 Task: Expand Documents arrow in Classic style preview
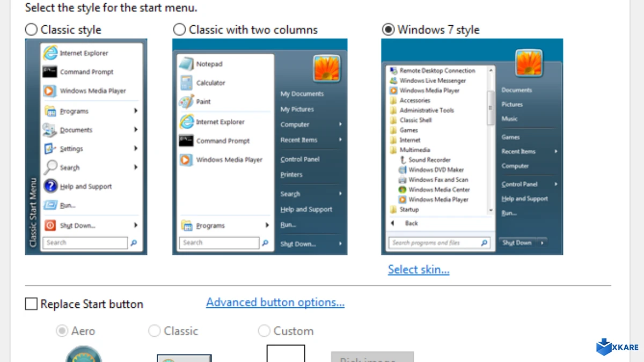pyautogui.click(x=136, y=130)
